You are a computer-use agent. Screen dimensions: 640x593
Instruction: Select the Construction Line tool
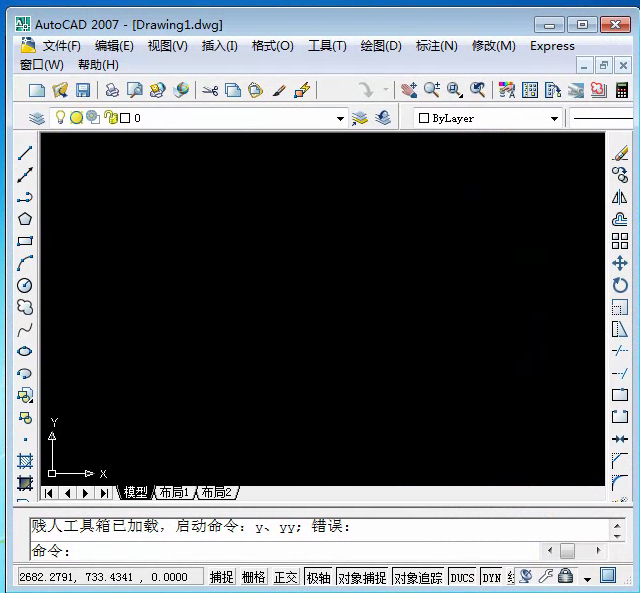[25, 175]
